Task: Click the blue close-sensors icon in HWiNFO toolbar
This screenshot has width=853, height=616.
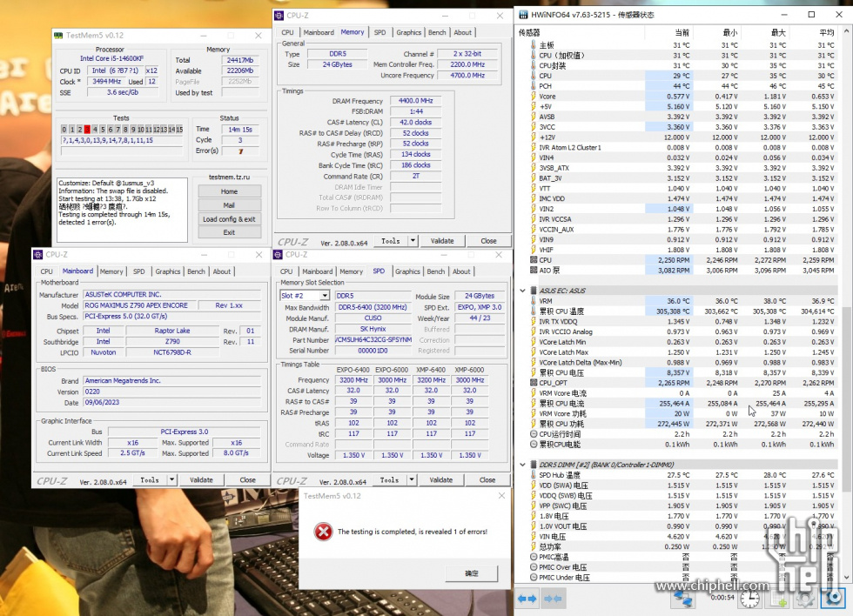Action: click(833, 599)
